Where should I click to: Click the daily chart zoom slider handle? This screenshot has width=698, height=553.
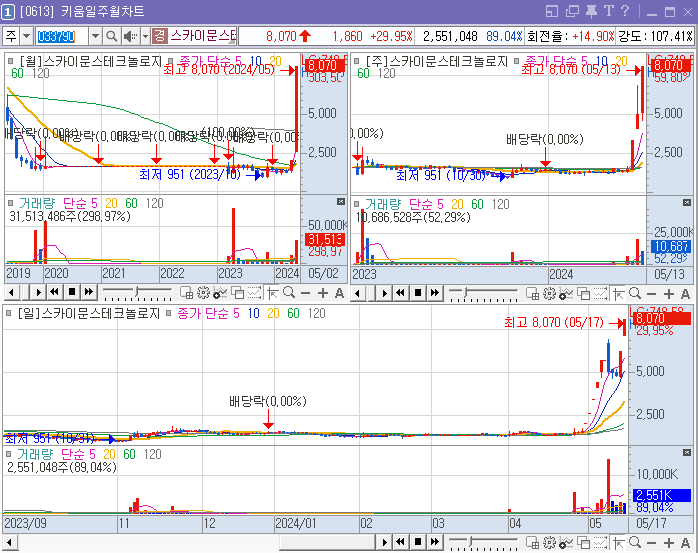pyautogui.click(x=471, y=542)
